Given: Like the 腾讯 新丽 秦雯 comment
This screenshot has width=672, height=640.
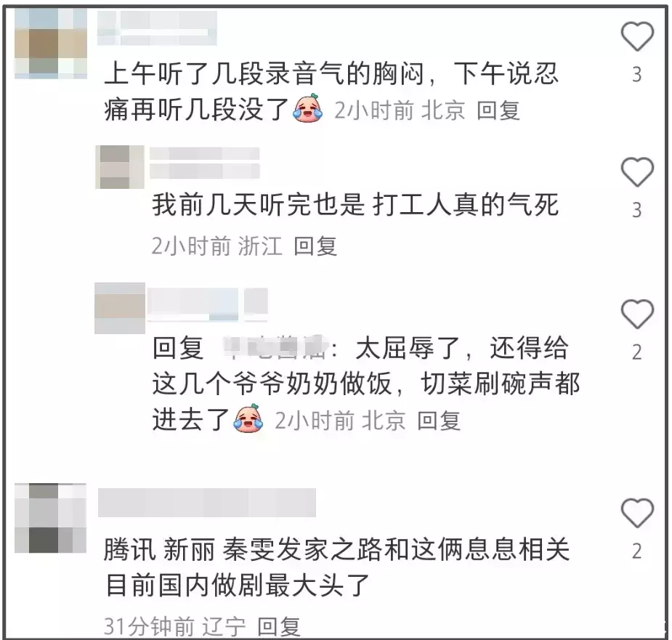Looking at the screenshot, I should [637, 513].
